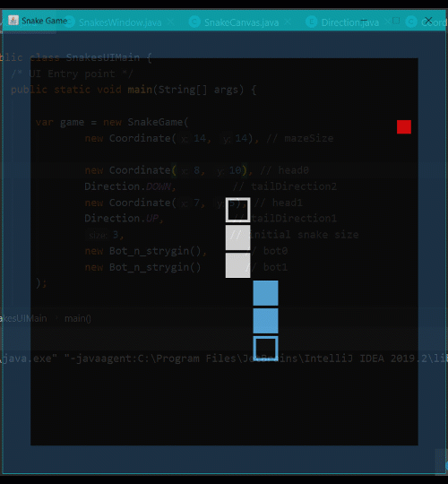Viewport: 448px width, 484px height.
Task: Click the javaagent console command line
Action: coord(224,359)
